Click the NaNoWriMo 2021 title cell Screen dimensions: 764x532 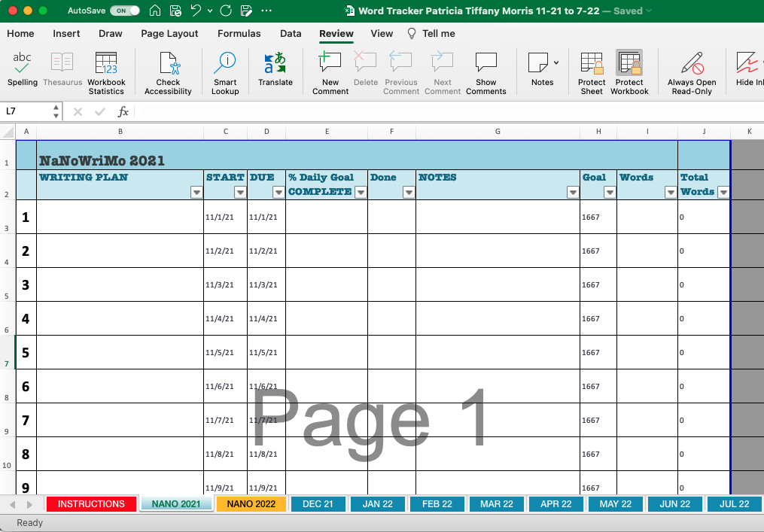click(357, 156)
